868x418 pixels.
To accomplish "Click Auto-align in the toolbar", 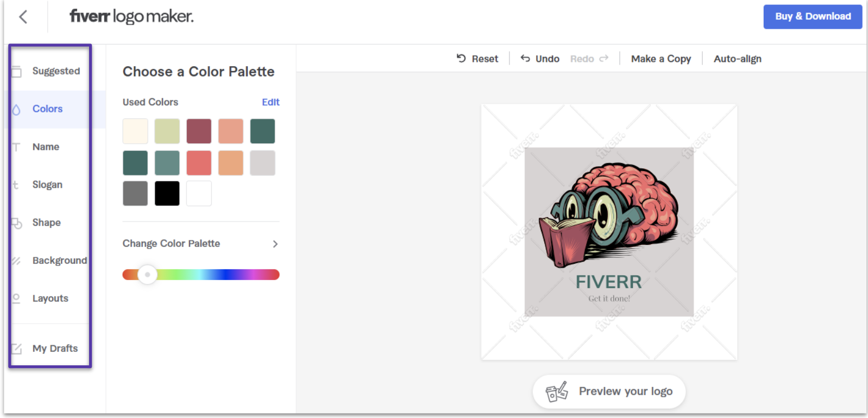I will click(x=737, y=59).
